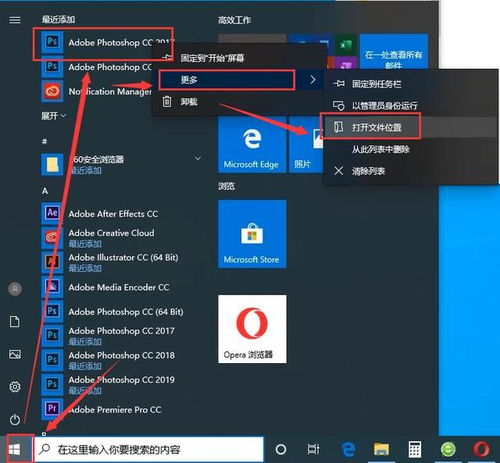
Task: Click the 在一处查看所有邮件 mail tile
Action: (x=394, y=52)
